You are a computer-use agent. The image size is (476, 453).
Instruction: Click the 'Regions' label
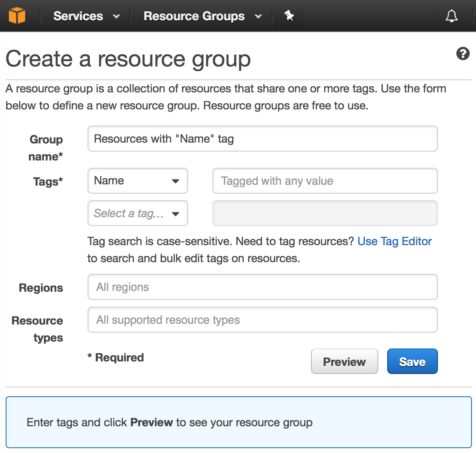coord(41,288)
